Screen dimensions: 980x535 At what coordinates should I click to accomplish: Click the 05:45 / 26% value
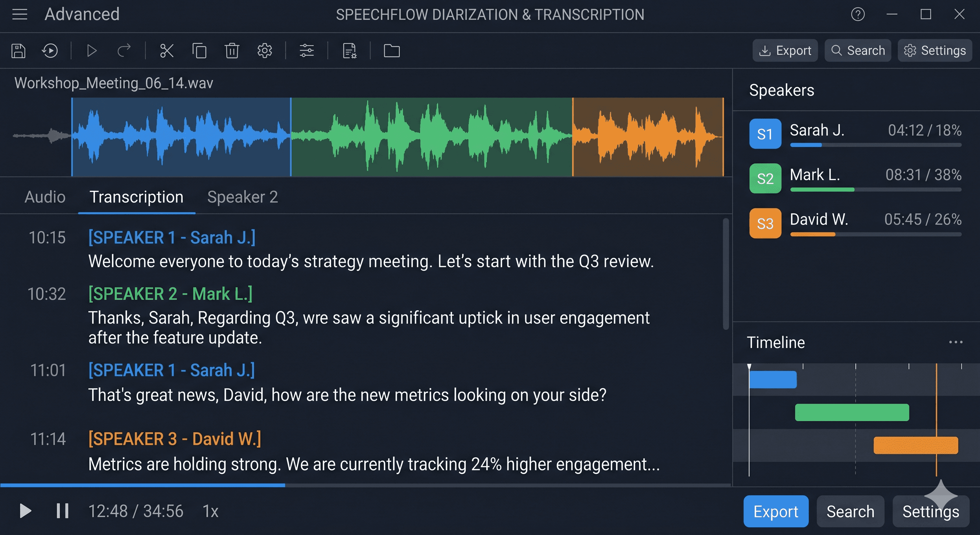click(923, 219)
